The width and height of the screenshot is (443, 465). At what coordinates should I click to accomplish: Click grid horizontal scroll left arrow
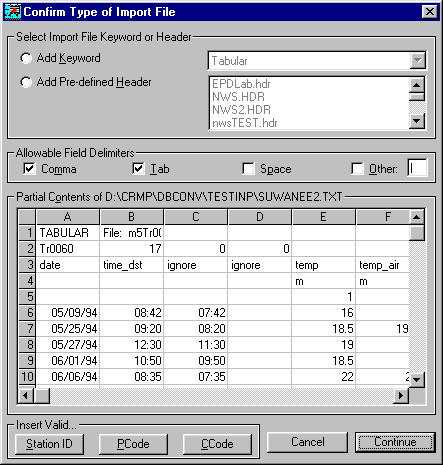click(26, 396)
